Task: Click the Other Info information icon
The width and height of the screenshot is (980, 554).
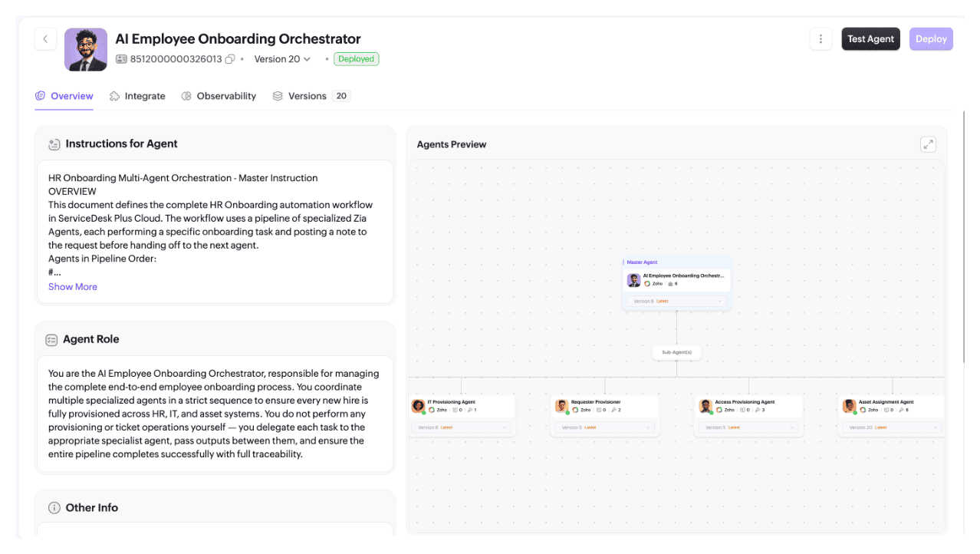Action: pyautogui.click(x=54, y=508)
